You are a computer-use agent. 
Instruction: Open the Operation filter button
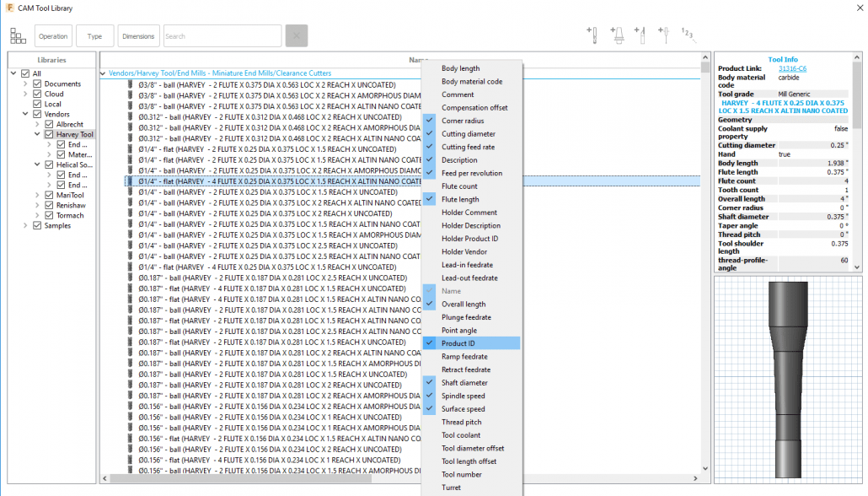53,36
